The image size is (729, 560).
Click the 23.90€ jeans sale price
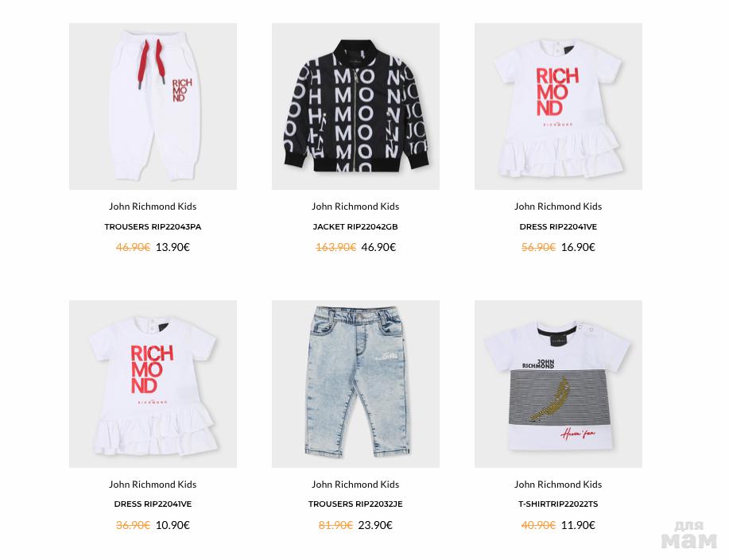[x=375, y=525]
